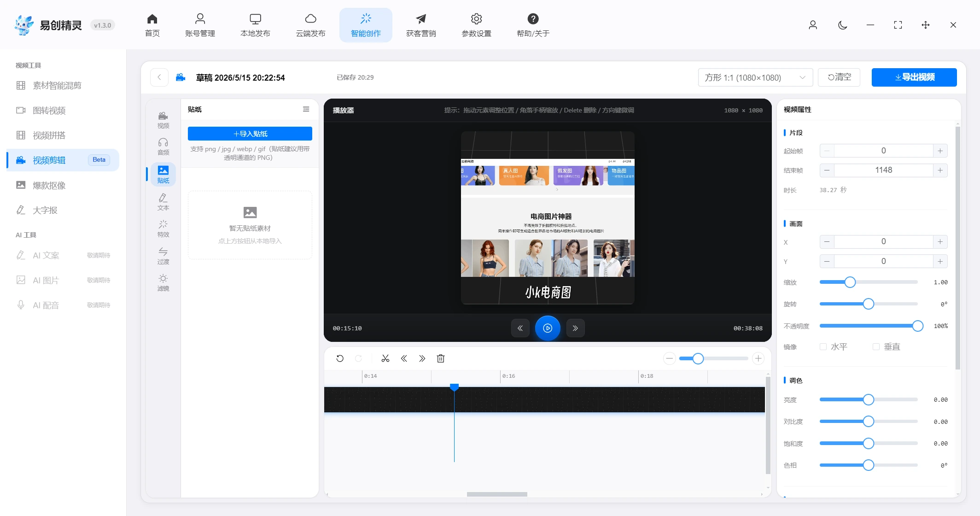Click the timeline playhead marker
Image resolution: width=980 pixels, height=516 pixels.
pyautogui.click(x=454, y=387)
